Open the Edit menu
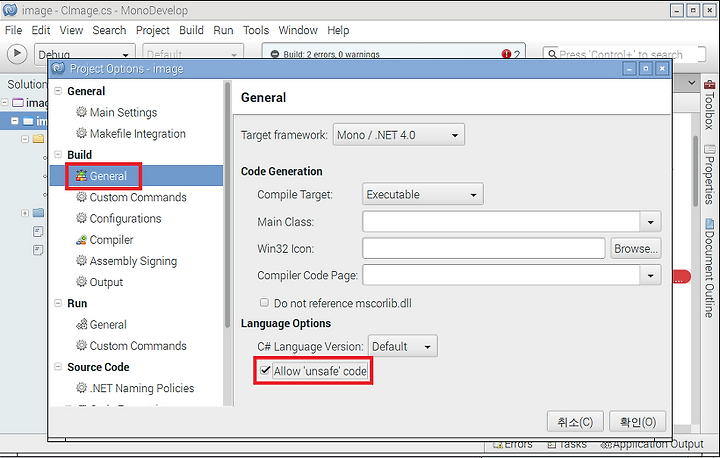 coord(40,30)
